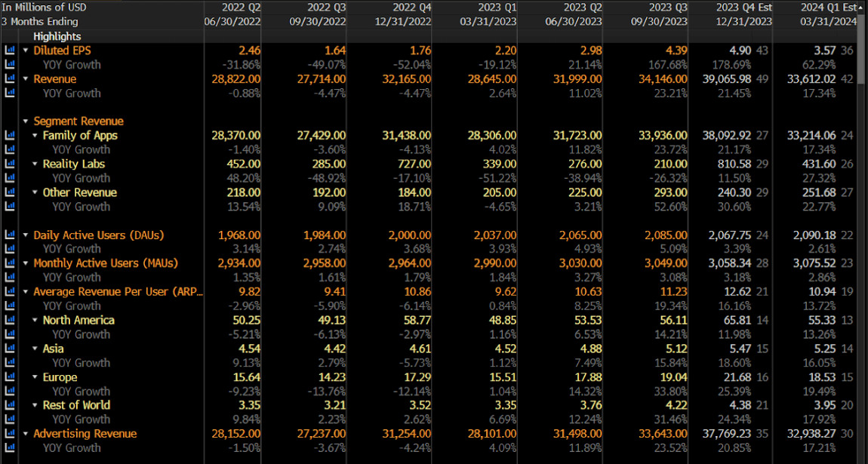
Task: Click chart icon beside Reality Labs
Action: 10,164
